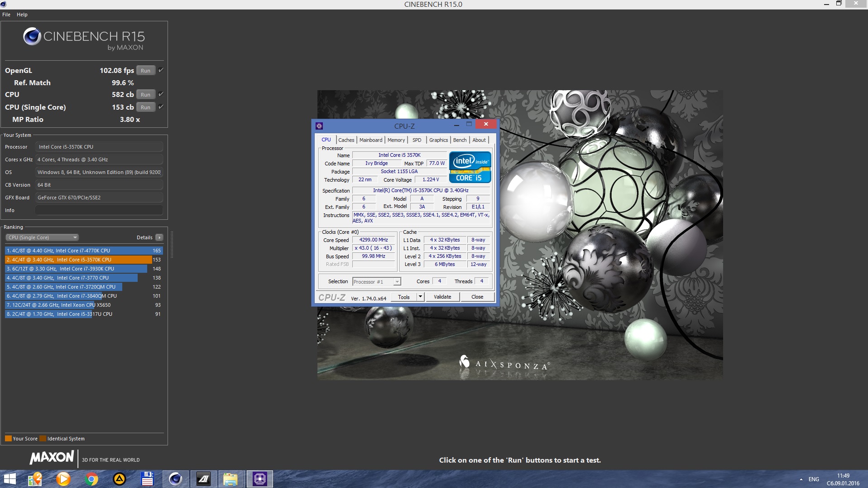
Task: Click the rendered AIXSPONZA scene image
Action: click(520, 235)
